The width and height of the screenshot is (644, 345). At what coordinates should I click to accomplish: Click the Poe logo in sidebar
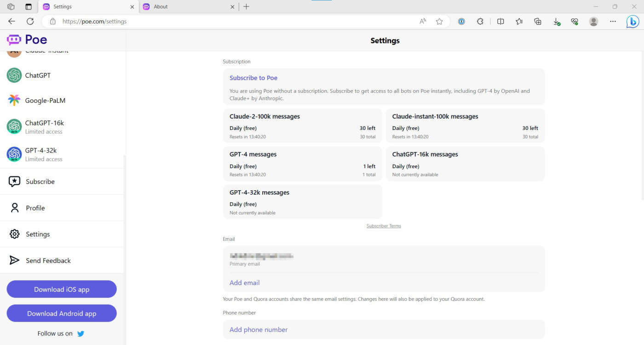click(x=27, y=40)
